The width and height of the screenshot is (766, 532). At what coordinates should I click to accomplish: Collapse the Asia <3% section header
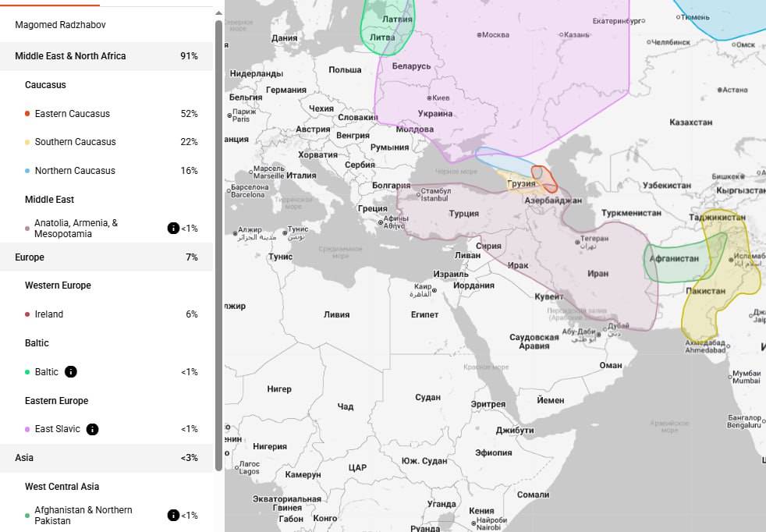107,458
